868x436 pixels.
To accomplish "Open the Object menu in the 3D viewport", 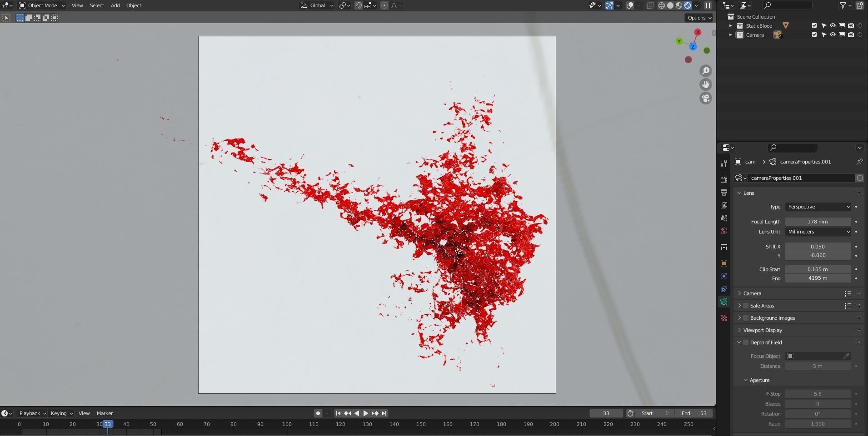I will (x=133, y=5).
